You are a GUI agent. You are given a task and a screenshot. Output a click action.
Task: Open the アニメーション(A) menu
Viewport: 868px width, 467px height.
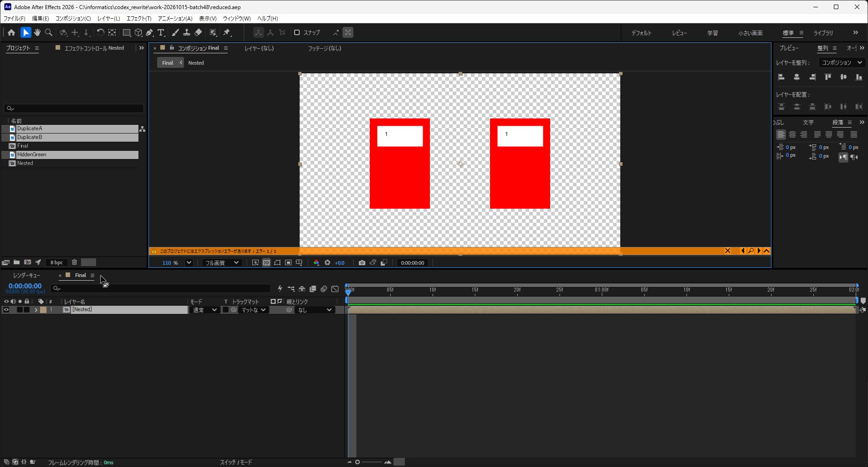175,18
